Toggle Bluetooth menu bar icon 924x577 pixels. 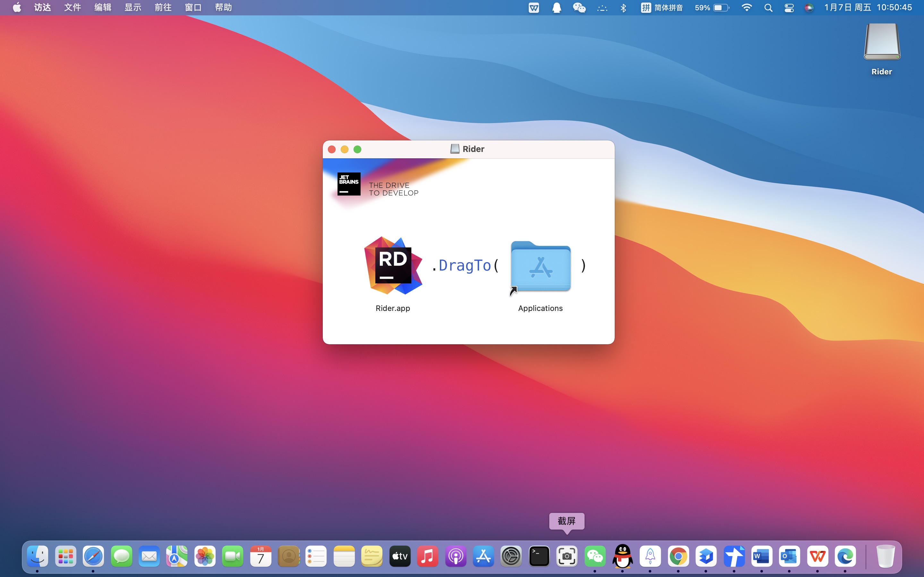pos(623,8)
